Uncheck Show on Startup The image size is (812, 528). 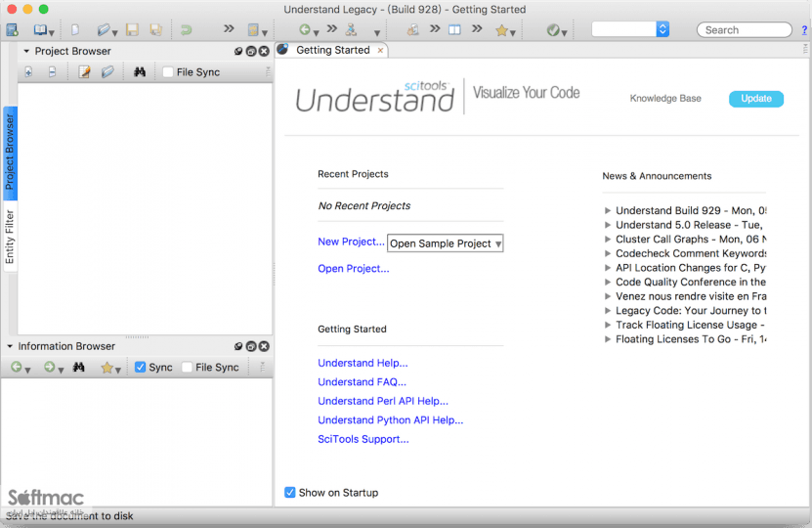(x=290, y=492)
